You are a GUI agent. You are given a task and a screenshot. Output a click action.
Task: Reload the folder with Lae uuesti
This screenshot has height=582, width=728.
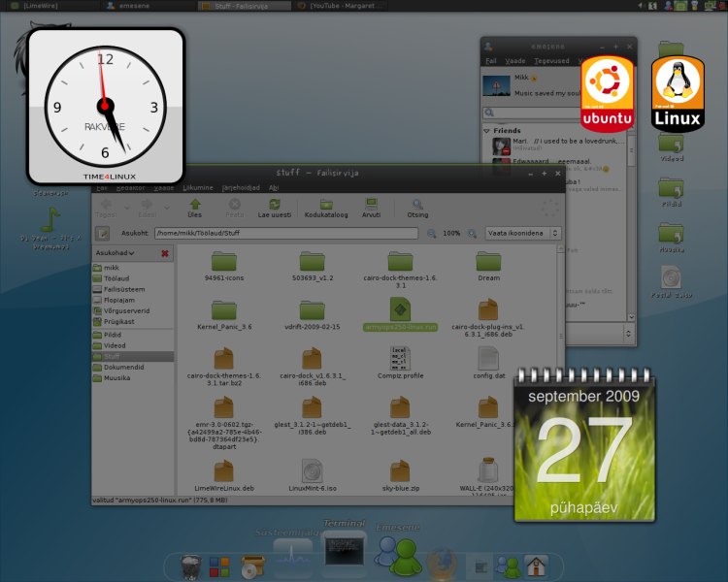[275, 209]
